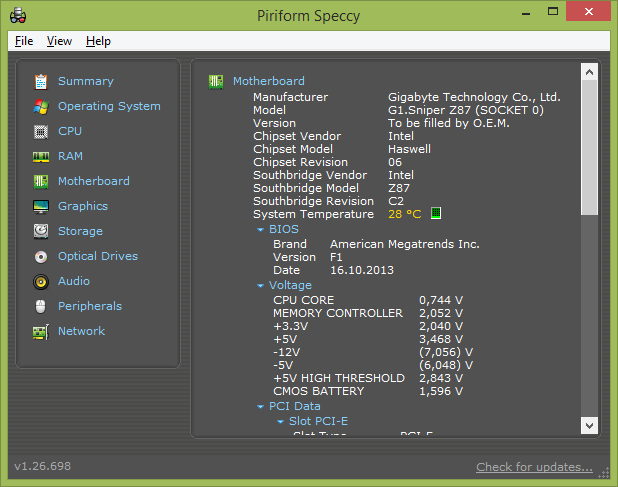Click the Gigabyte Technology manufacturer value
This screenshot has height=487, width=618.
(x=474, y=97)
